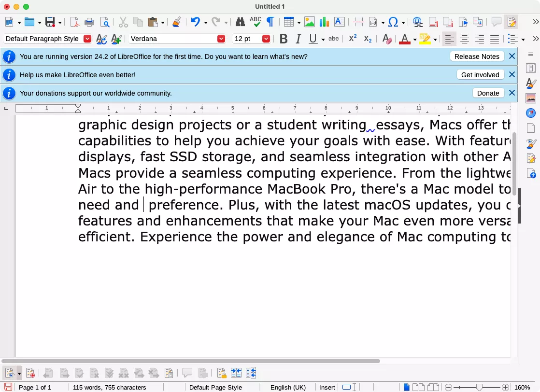
Task: Click the Donate button
Action: pos(488,93)
